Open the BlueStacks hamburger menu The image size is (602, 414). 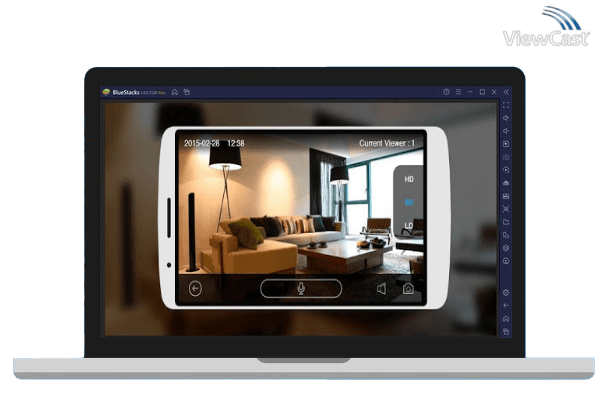(x=458, y=92)
